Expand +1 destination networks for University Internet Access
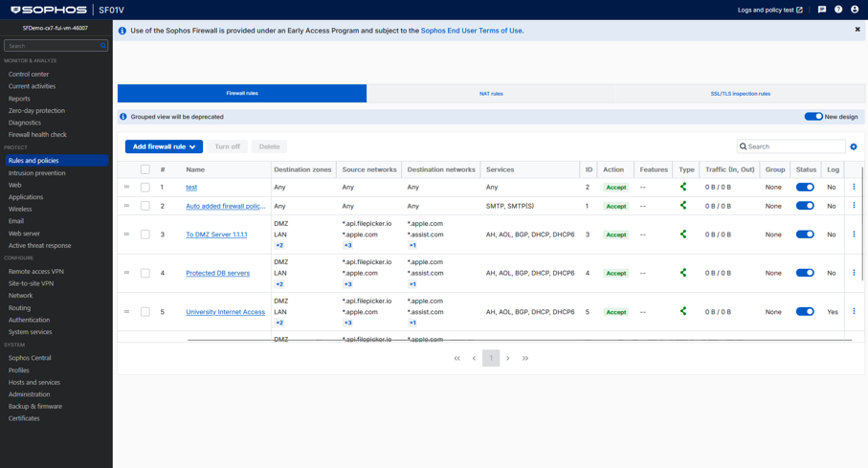Screen dimensions: 868x468 pos(412,323)
